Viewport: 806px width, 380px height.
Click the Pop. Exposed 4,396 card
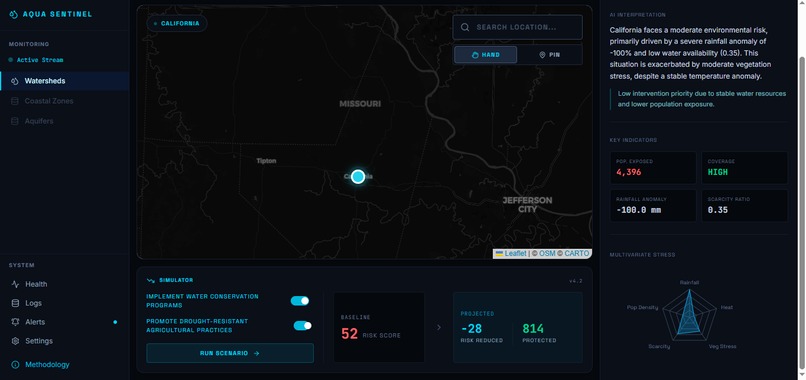click(653, 168)
